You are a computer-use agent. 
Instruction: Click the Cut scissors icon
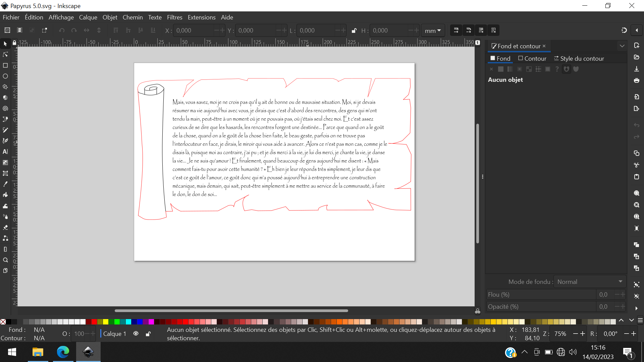pyautogui.click(x=637, y=165)
